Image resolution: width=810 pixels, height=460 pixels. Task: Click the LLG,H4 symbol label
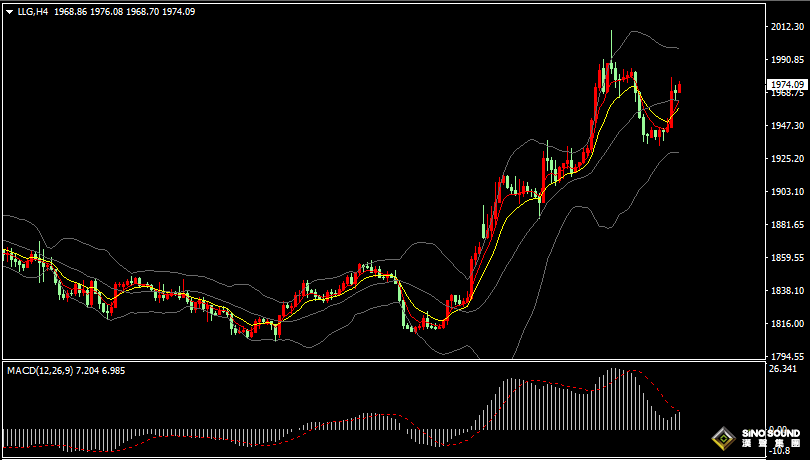33,12
